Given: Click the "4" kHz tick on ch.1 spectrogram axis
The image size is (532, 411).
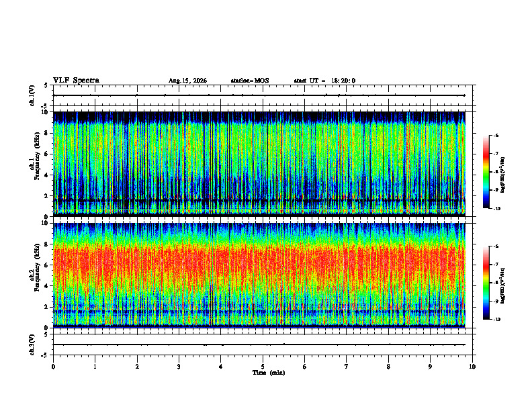Looking at the screenshot, I should [x=47, y=175].
